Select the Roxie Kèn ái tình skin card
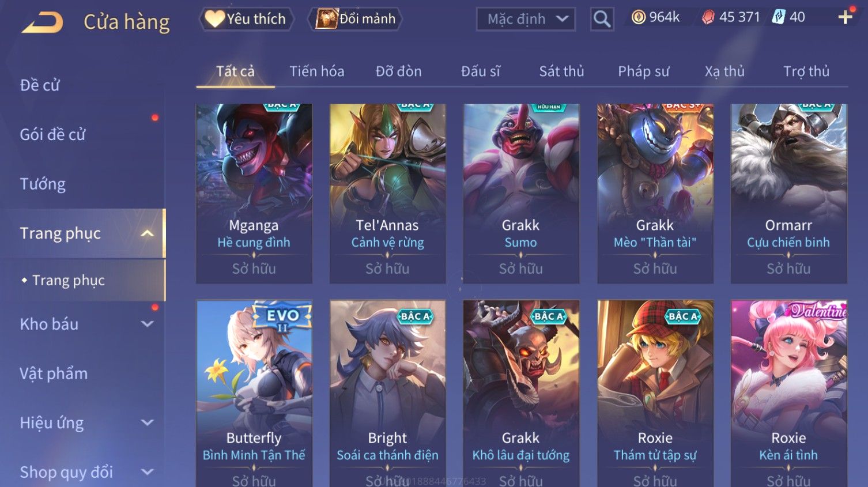This screenshot has height=487, width=868. [788, 393]
